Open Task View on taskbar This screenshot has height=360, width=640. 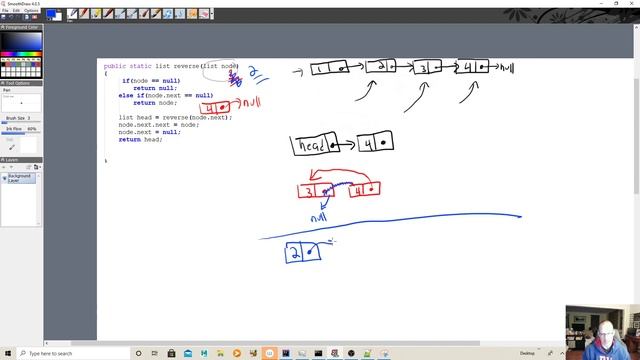(155, 353)
